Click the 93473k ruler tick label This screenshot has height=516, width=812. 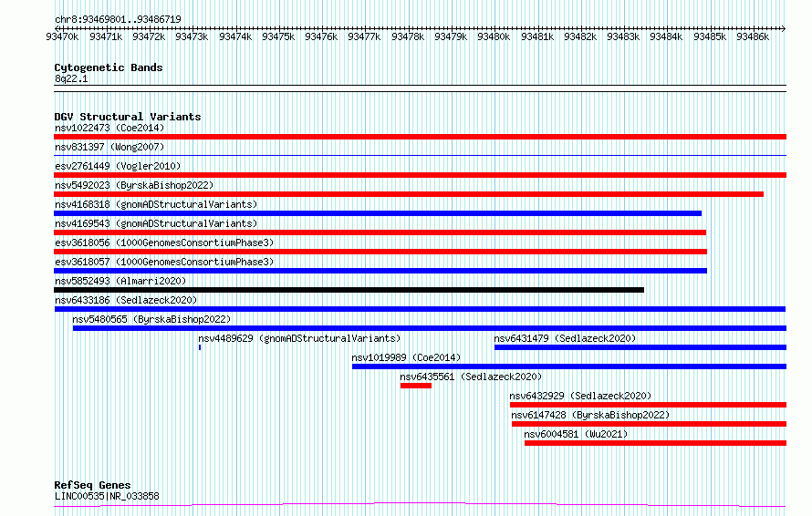(192, 36)
